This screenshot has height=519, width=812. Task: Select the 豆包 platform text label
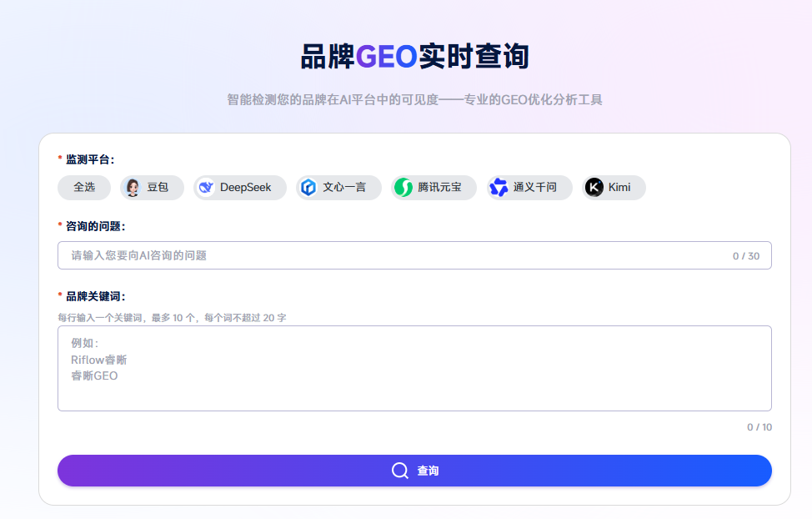(158, 188)
